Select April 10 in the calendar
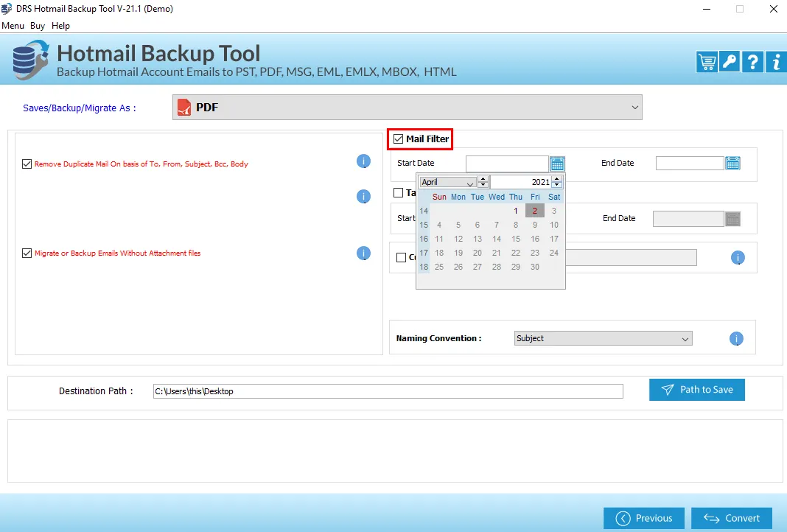This screenshot has height=532, width=787. point(554,225)
